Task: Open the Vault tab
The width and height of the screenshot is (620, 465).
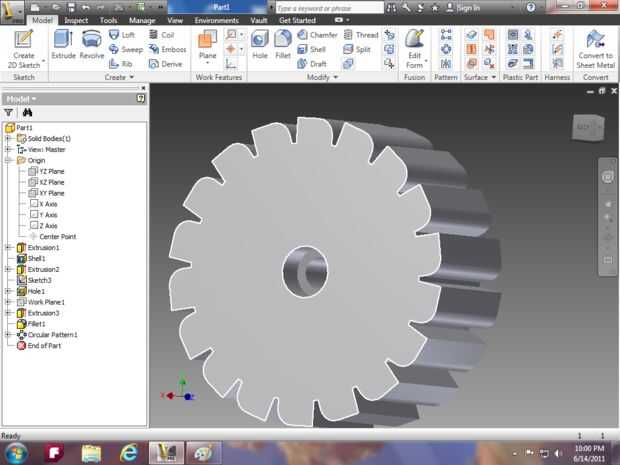Action: click(259, 20)
